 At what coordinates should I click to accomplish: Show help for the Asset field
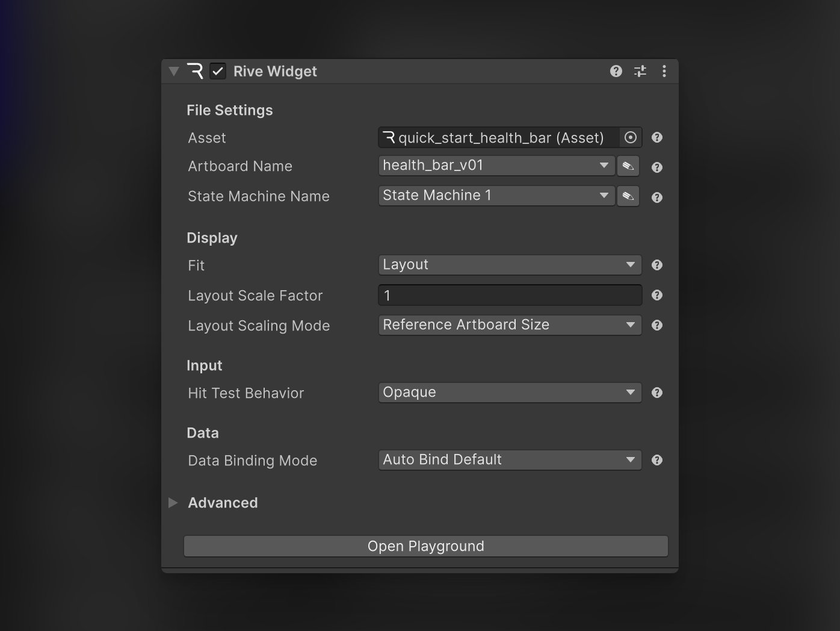tap(657, 137)
